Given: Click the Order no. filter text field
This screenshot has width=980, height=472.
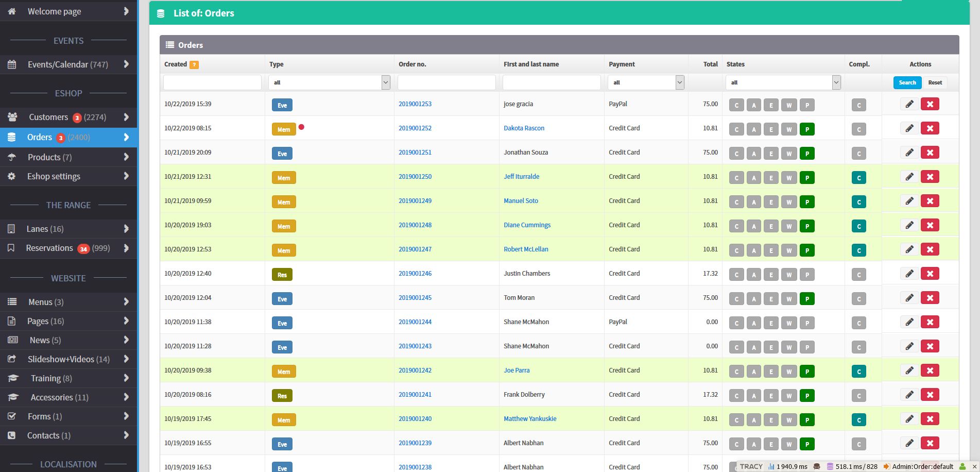Looking at the screenshot, I should [x=446, y=82].
